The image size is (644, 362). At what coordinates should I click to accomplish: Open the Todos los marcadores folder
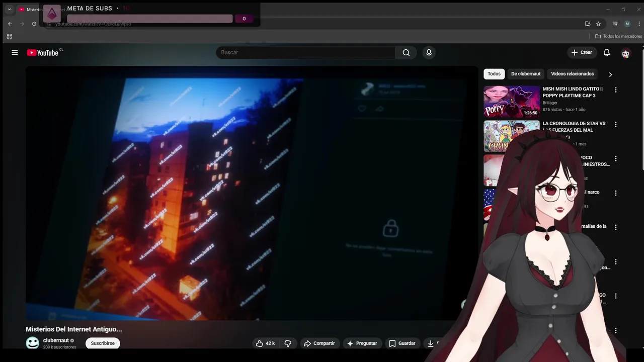click(618, 36)
